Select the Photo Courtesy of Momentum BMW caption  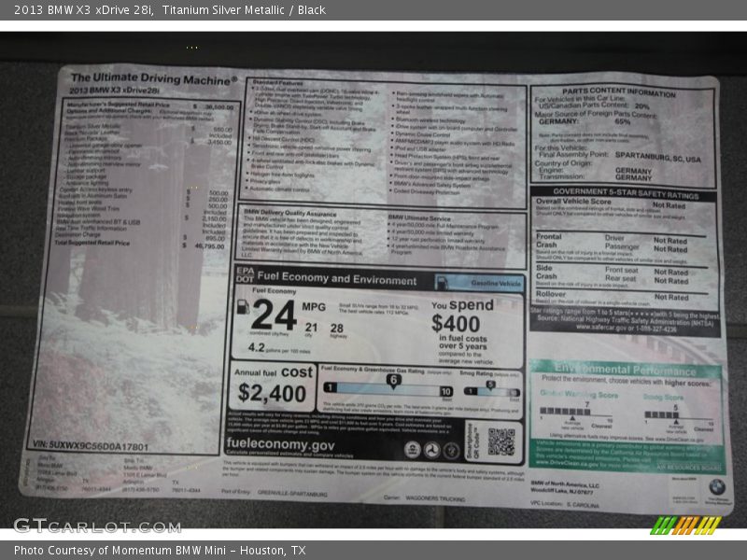coord(160,550)
